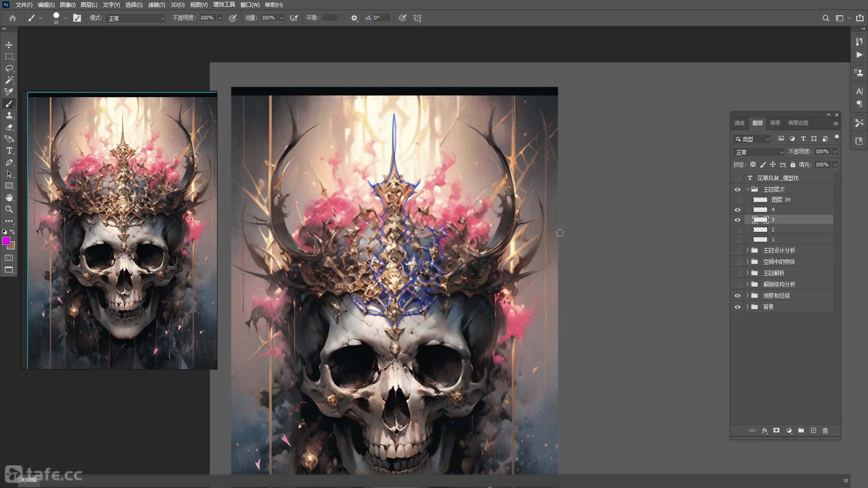Viewport: 868px width, 488px height.
Task: Open the layer 填充 fill dropdown
Action: 835,164
